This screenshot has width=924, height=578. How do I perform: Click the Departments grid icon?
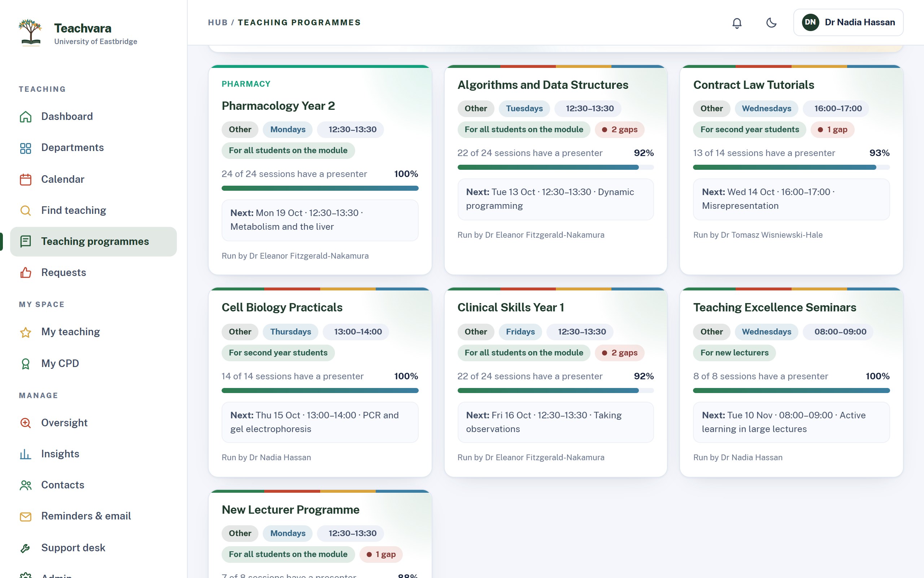26,148
